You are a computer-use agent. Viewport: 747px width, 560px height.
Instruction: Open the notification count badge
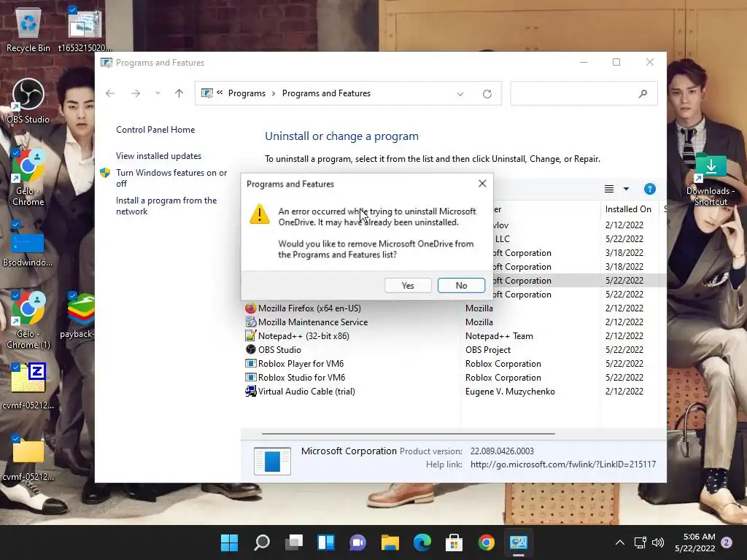(x=727, y=542)
